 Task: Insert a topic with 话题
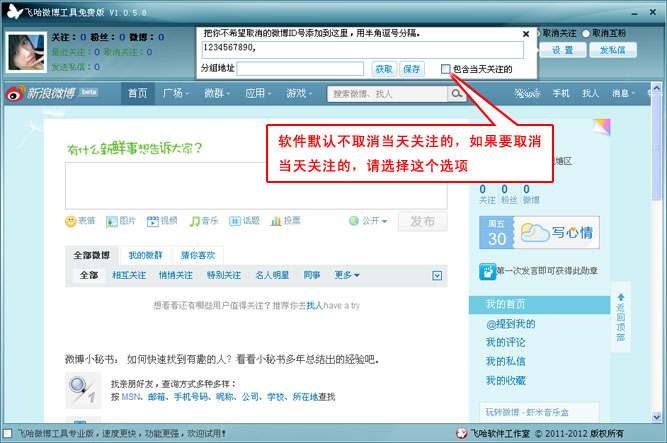point(244,221)
